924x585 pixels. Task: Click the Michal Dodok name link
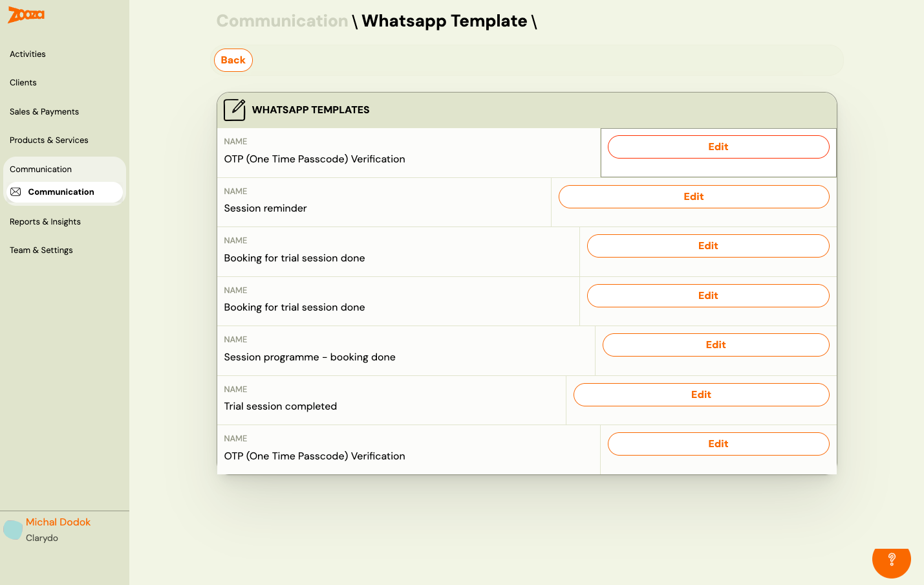click(58, 522)
